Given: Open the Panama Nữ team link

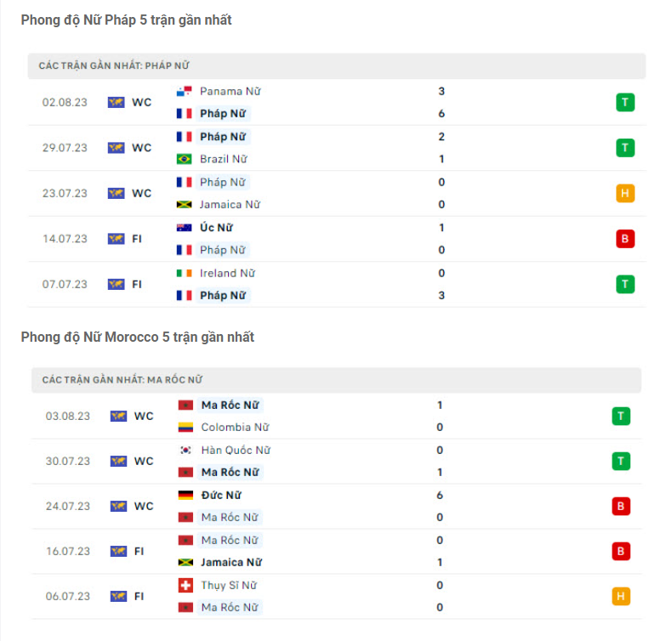Looking at the screenshot, I should point(230,92).
